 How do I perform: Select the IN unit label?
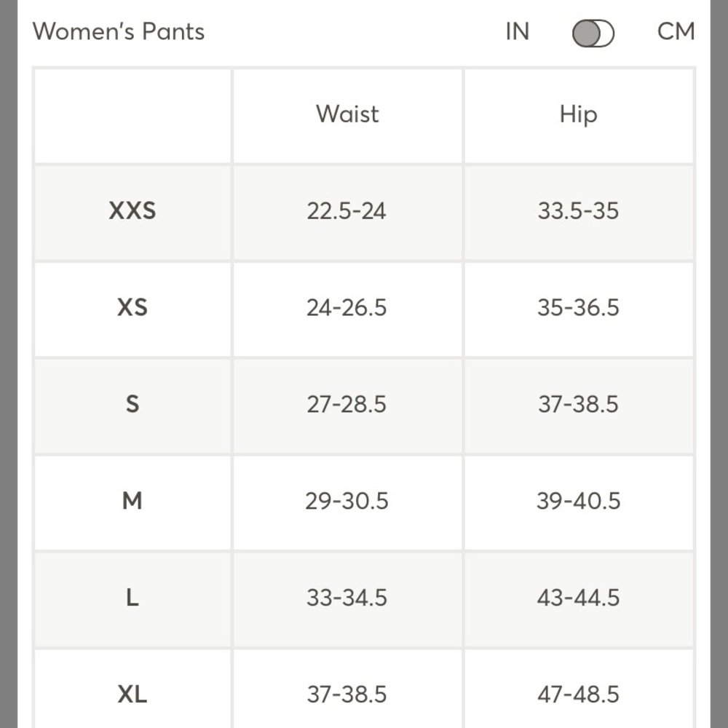click(x=517, y=32)
